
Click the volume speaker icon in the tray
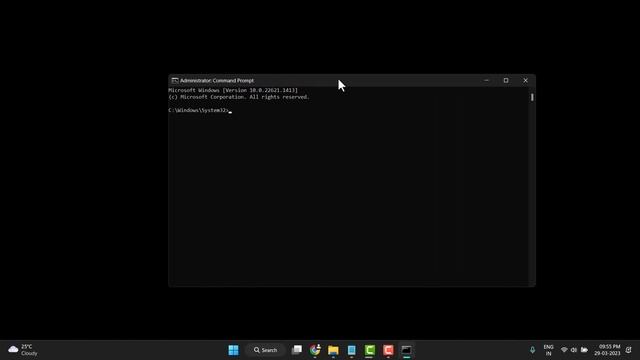tap(574, 350)
